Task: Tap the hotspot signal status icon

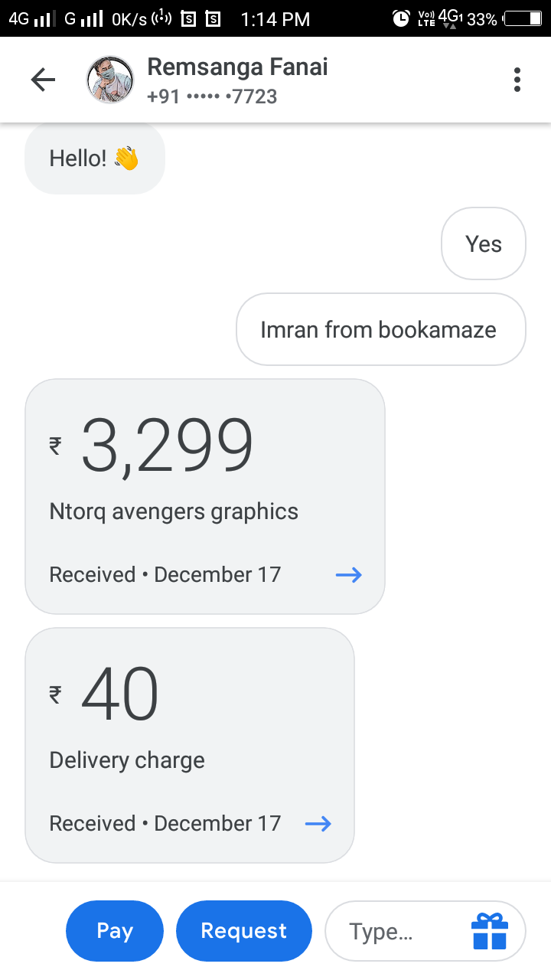Action: (x=160, y=19)
